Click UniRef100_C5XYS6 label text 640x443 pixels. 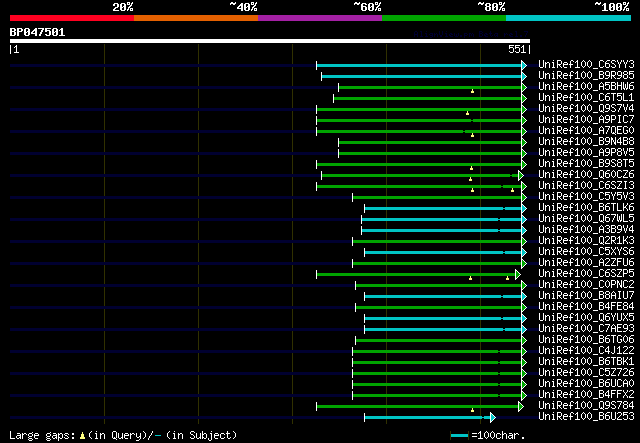point(586,252)
